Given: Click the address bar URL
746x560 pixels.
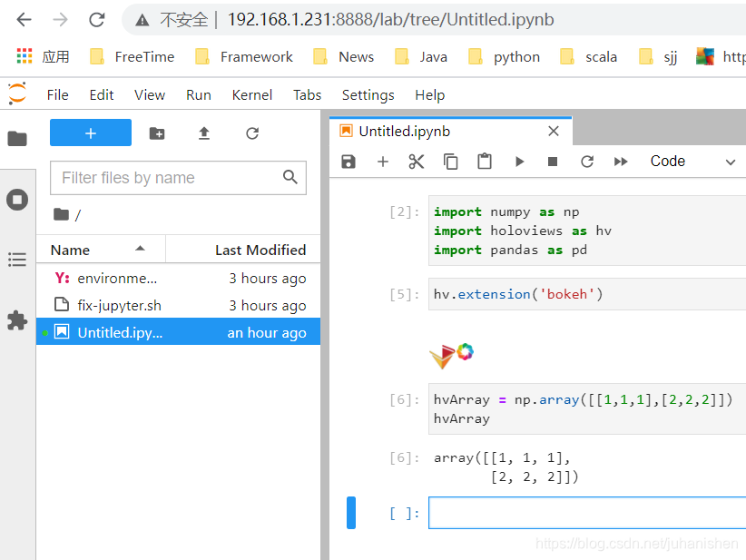Looking at the screenshot, I should [x=390, y=19].
